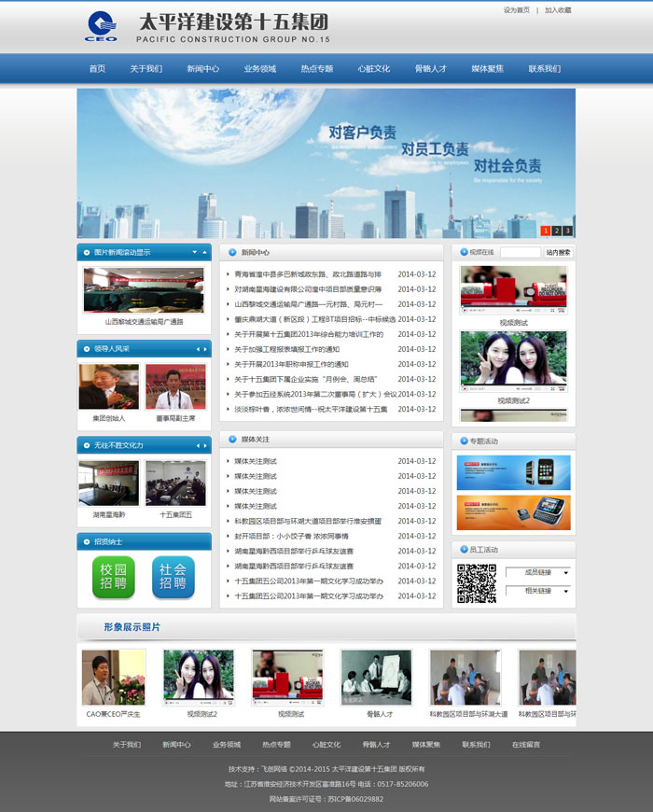Click the round icon beside 专题活动 heading
This screenshot has height=812, width=653.
(x=464, y=441)
